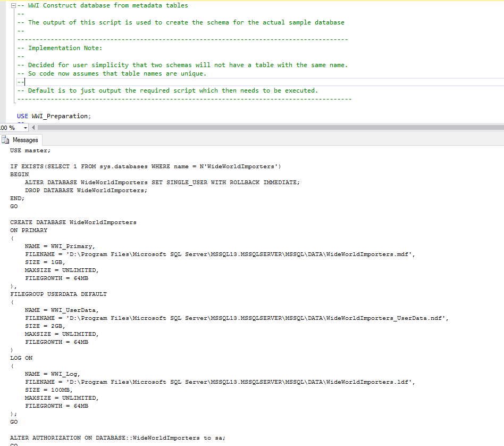Click the 'So code now assumes' comment line
Viewport: 504px width, 446px height.
point(112,73)
